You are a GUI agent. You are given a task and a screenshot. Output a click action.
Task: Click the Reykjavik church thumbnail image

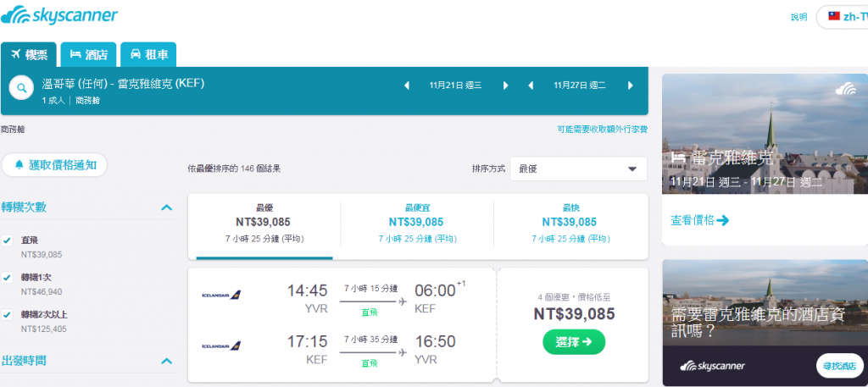coord(765,134)
